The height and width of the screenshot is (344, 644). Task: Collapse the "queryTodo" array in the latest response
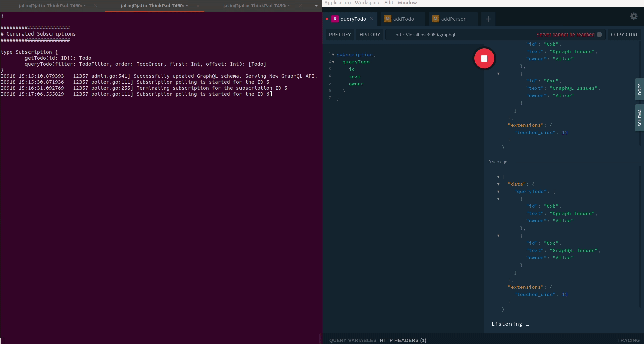click(498, 192)
